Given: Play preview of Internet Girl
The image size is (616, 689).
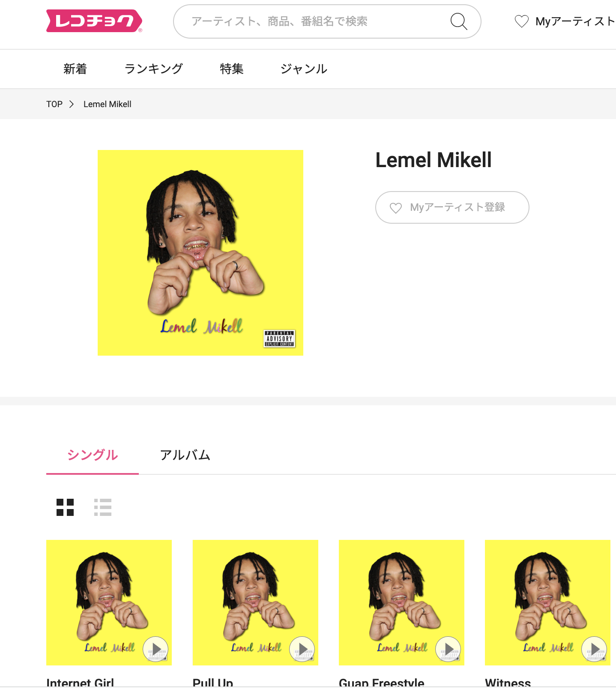Looking at the screenshot, I should coord(155,649).
